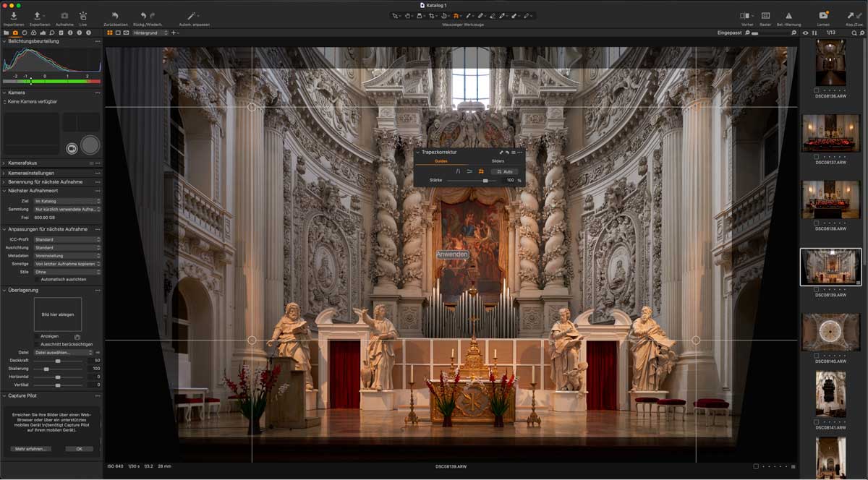
Task: Click the Aufnahme camera icon
Action: click(x=64, y=15)
